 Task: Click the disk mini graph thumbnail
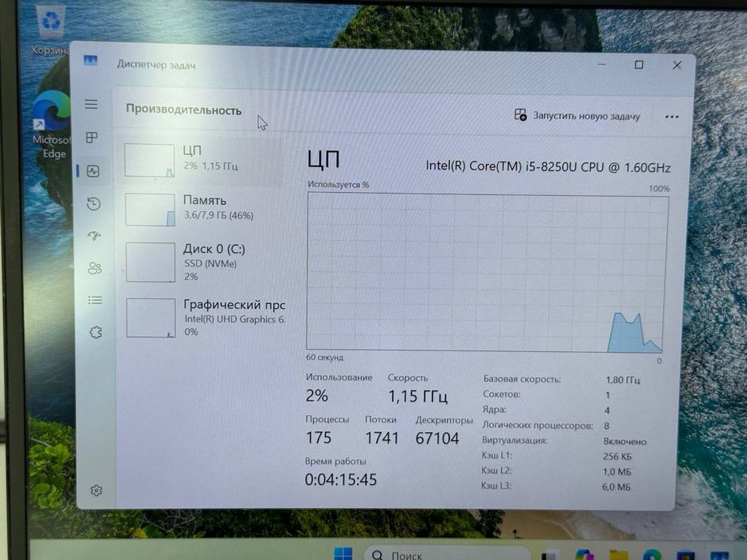[x=151, y=262]
